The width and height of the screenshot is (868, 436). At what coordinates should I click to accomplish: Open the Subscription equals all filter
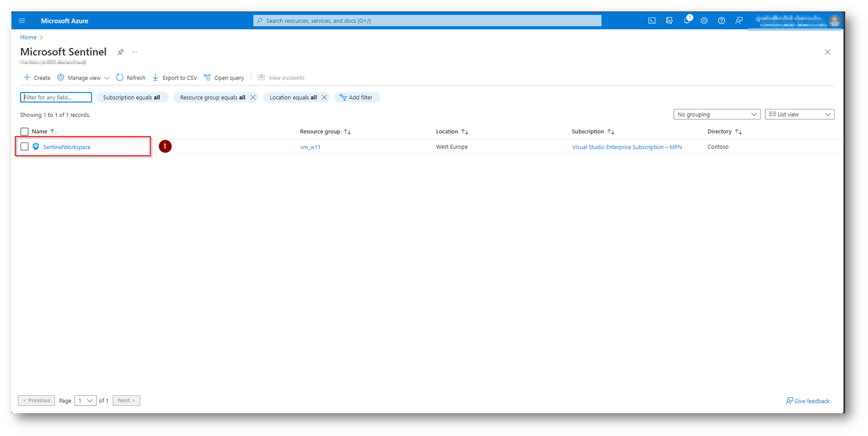click(132, 97)
